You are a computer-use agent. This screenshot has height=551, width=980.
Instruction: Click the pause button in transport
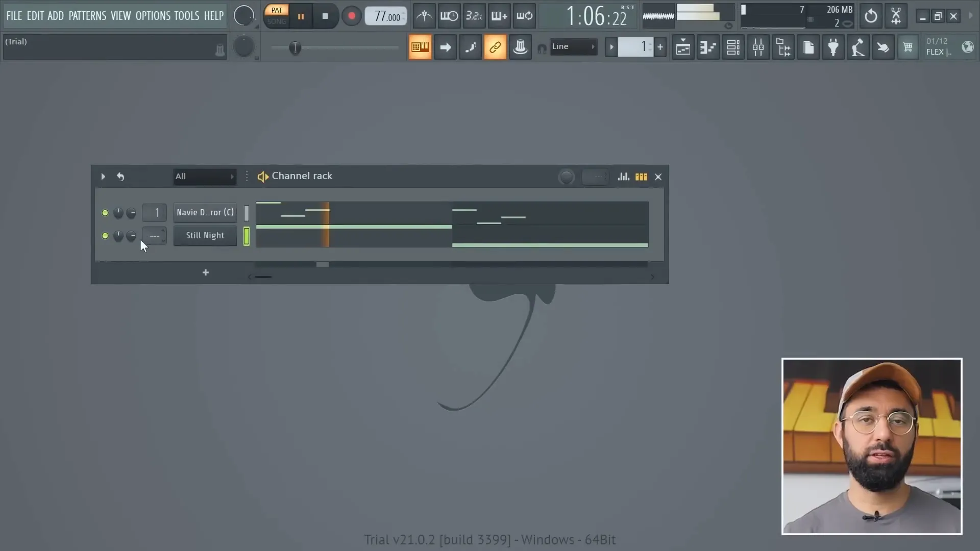tap(301, 15)
